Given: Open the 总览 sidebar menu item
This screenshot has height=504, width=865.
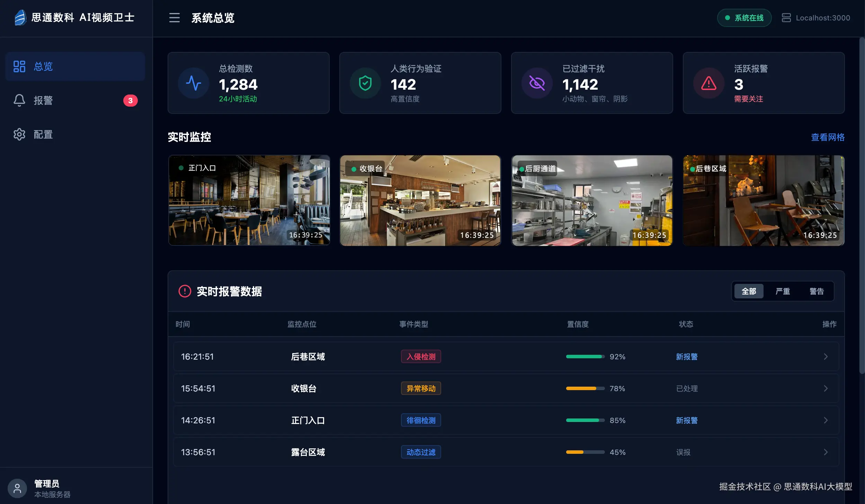Looking at the screenshot, I should (x=75, y=66).
